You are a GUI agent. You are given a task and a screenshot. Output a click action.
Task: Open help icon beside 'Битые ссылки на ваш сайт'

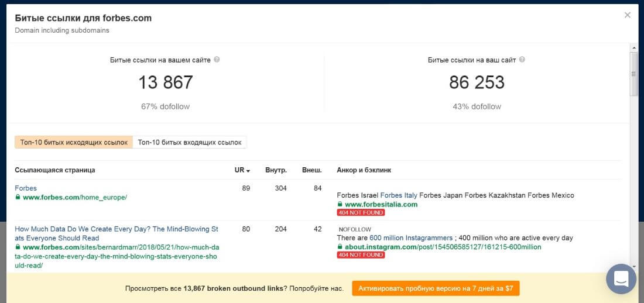click(522, 60)
